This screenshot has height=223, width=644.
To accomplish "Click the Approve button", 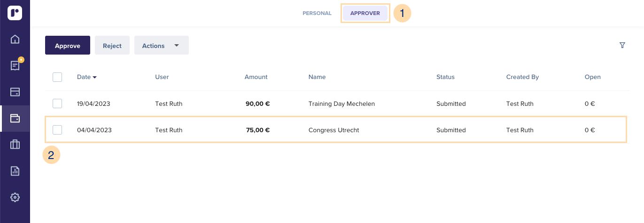I will tap(68, 46).
